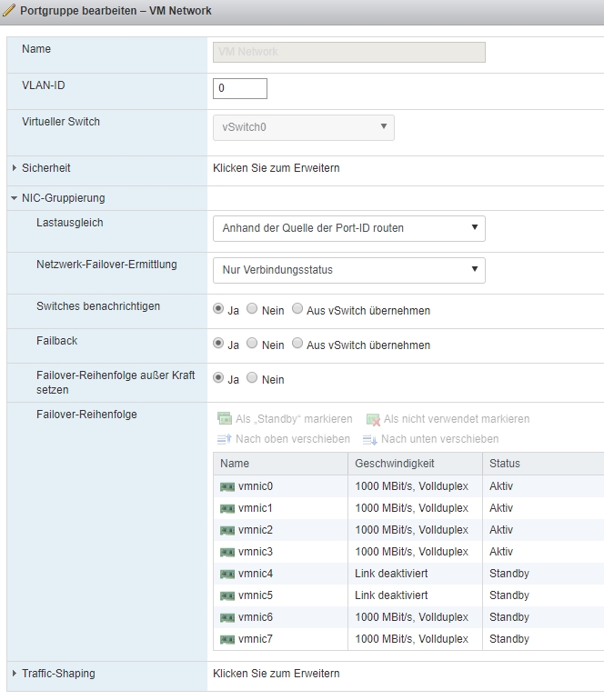Click the 'Als nicht verwendet markieren' icon
Viewport: 604px width, 700px height.
point(373,419)
